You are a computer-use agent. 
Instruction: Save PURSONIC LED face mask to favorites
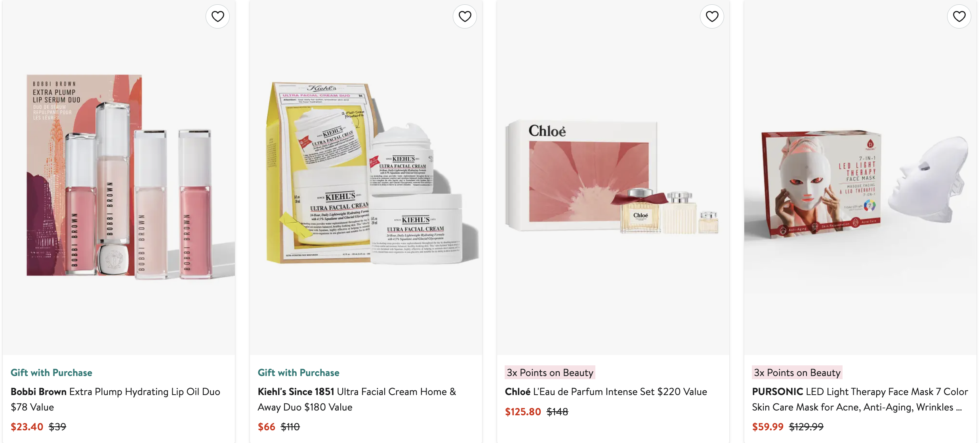[959, 16]
